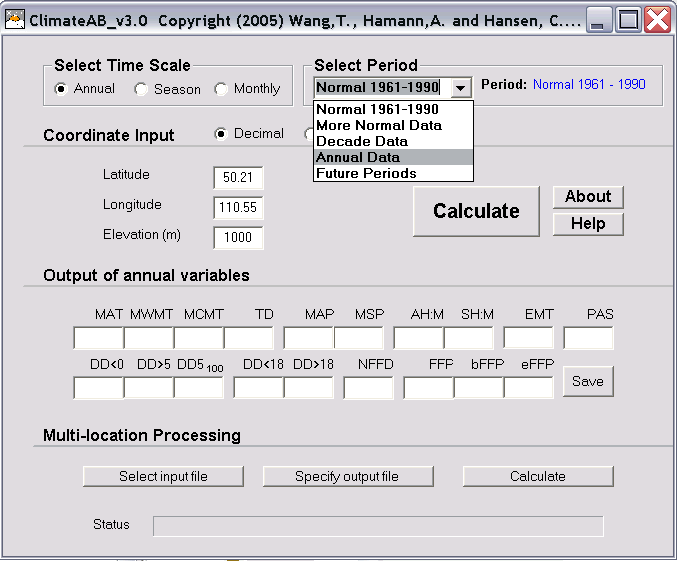Viewport: 677px width, 561px height.
Task: Click the TD output box
Action: 249,338
